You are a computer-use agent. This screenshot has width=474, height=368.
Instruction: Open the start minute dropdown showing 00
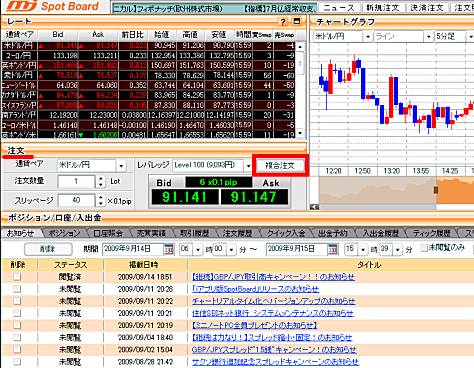tap(232, 249)
